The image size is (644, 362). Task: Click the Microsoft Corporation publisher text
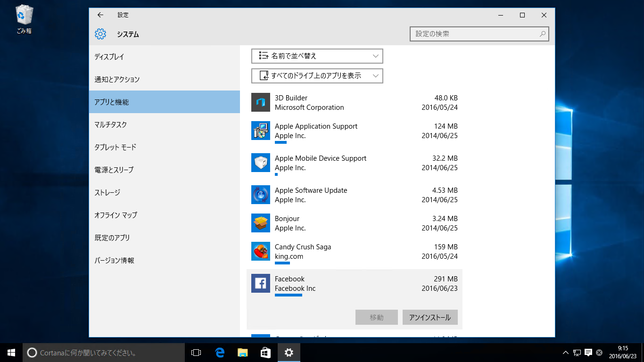pyautogui.click(x=309, y=107)
